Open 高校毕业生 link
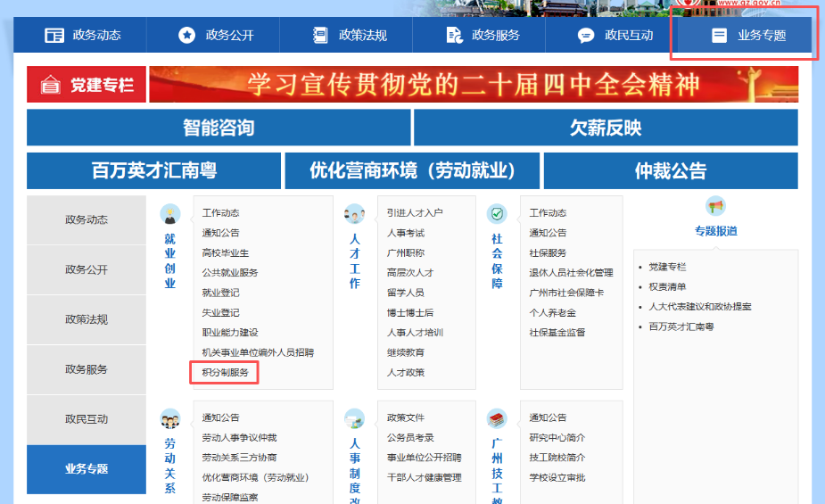825x504 pixels. (x=225, y=253)
